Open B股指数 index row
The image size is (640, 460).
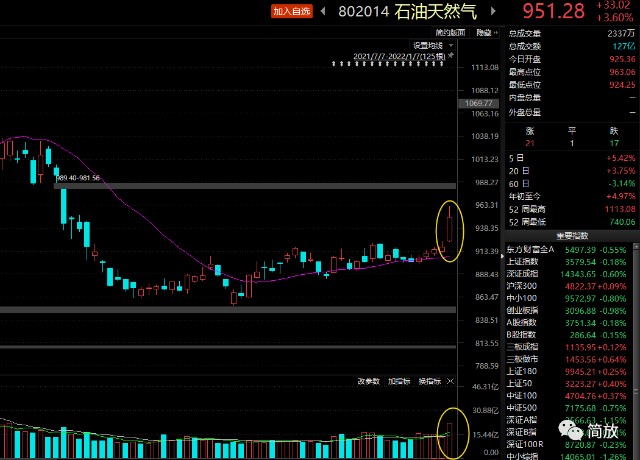[x=568, y=335]
